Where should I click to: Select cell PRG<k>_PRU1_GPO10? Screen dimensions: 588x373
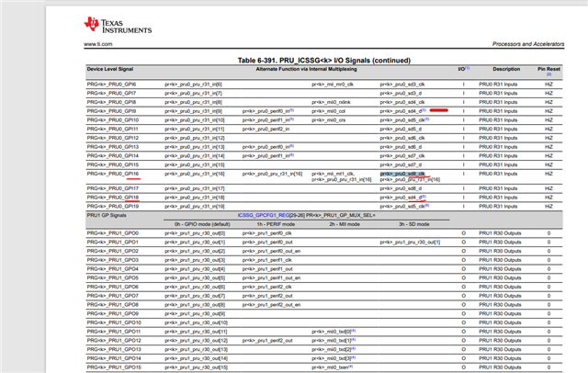(114, 322)
